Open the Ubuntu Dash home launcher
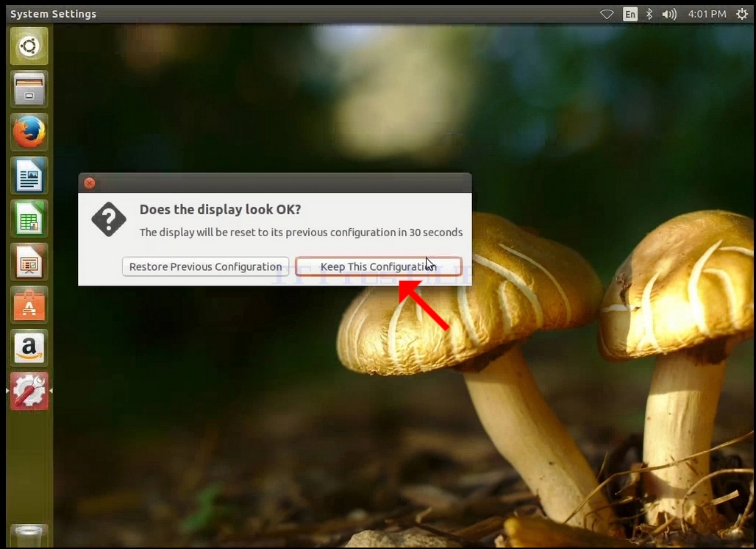Viewport: 756px width, 549px height. [x=29, y=46]
